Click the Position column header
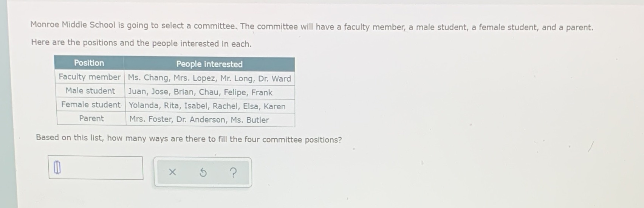Screen dimensions: 644x208 coord(89,63)
